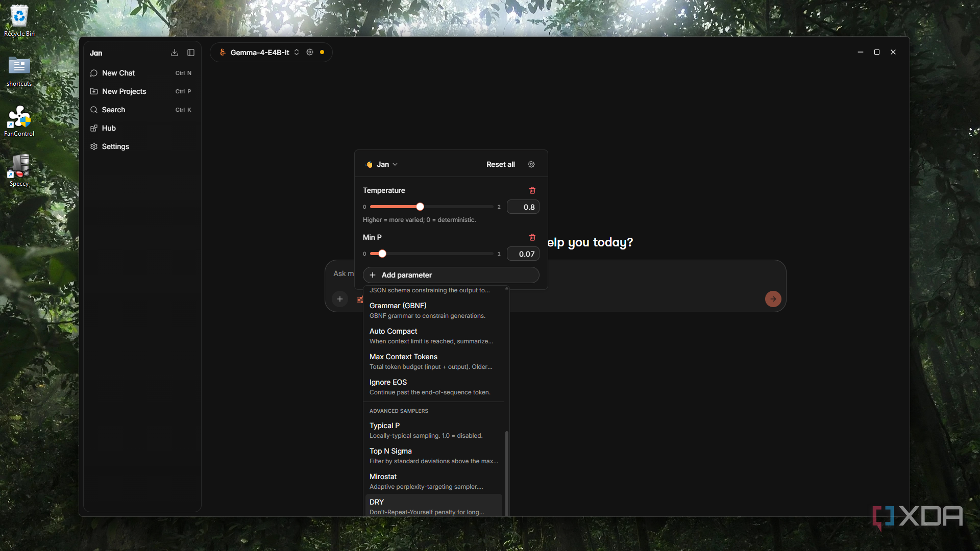Open Settings in the sidebar

tap(142, 146)
